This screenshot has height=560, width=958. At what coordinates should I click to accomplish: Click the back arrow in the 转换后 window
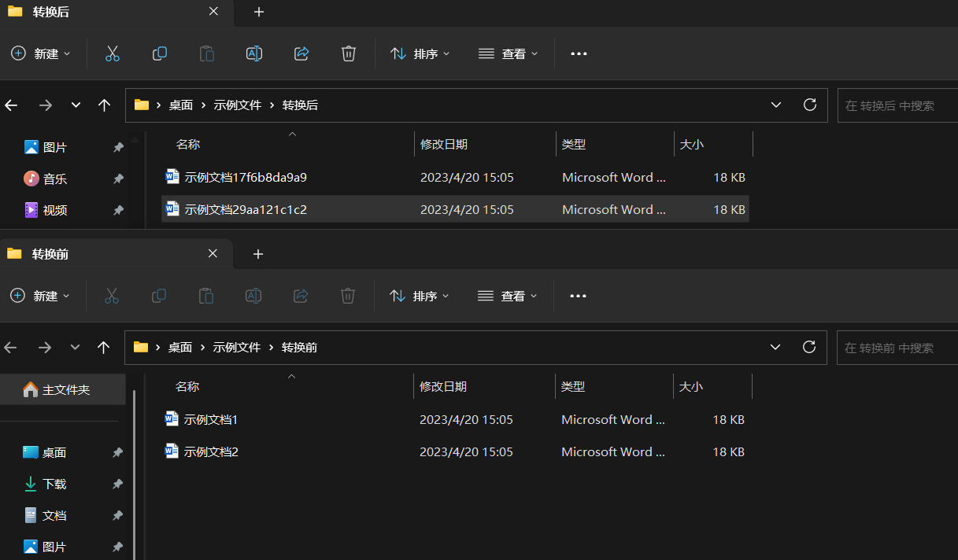click(12, 105)
